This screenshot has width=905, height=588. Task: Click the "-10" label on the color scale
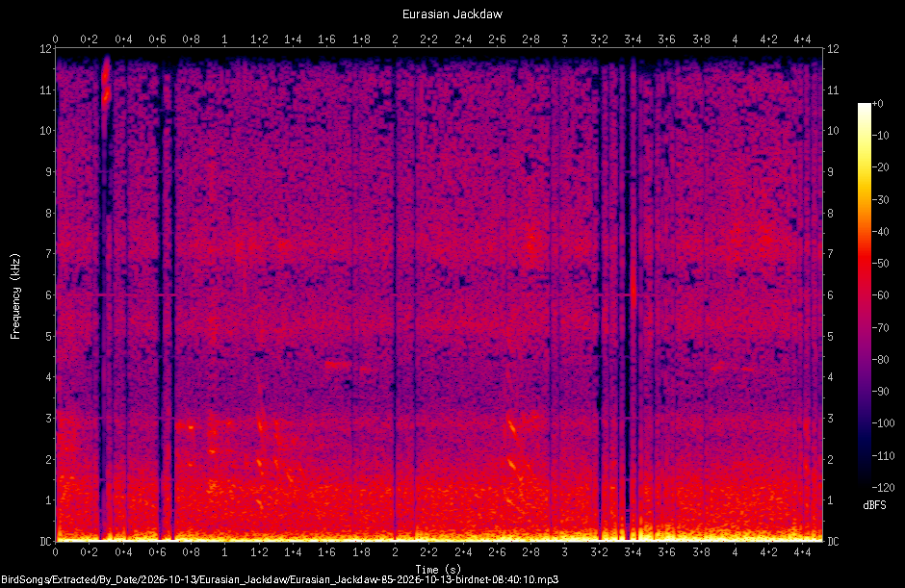click(x=880, y=136)
